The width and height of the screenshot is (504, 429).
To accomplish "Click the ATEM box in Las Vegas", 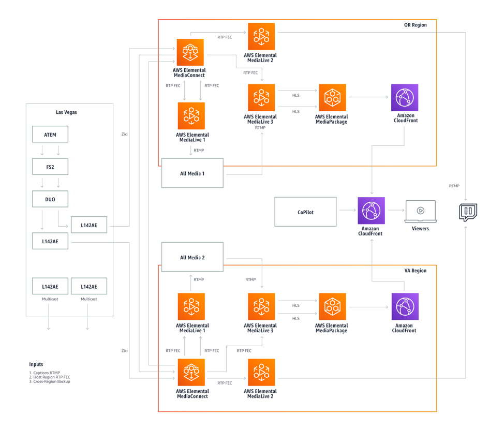I will (x=50, y=134).
